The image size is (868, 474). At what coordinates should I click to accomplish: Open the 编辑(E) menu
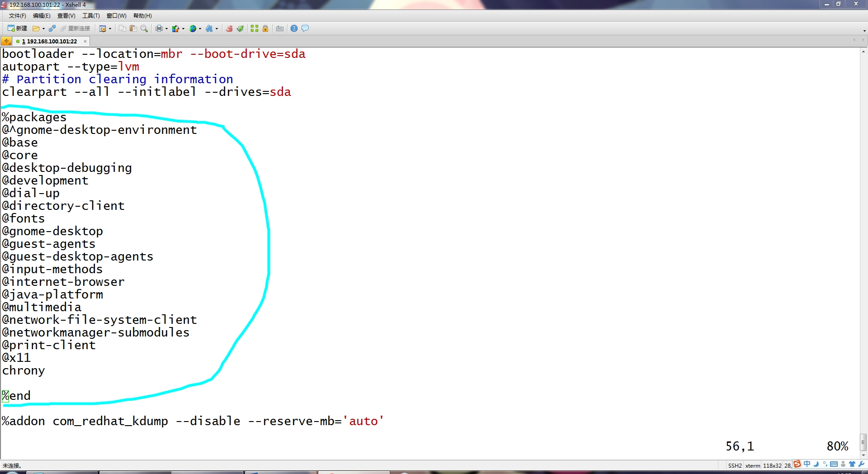(x=42, y=16)
